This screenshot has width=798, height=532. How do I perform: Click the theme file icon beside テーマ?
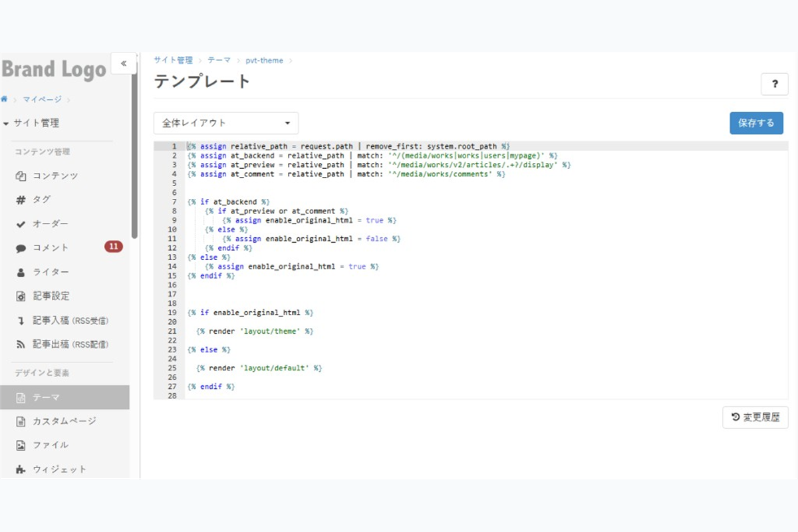click(20, 398)
